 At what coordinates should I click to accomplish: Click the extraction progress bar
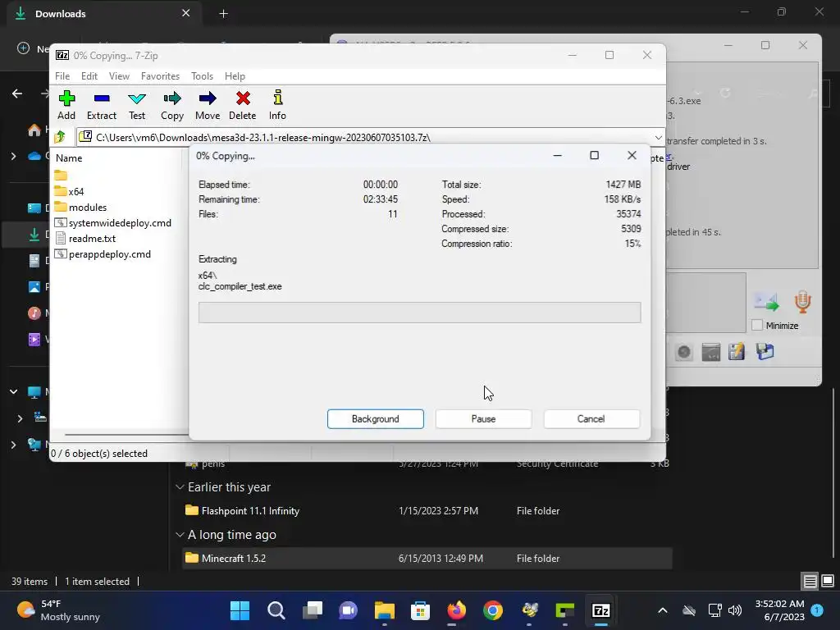point(419,313)
